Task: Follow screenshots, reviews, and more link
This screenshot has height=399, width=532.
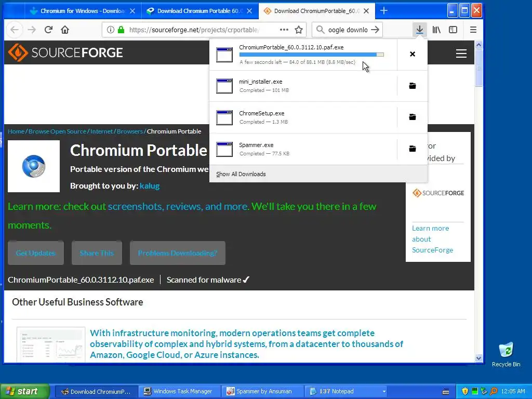Action: [x=179, y=207]
